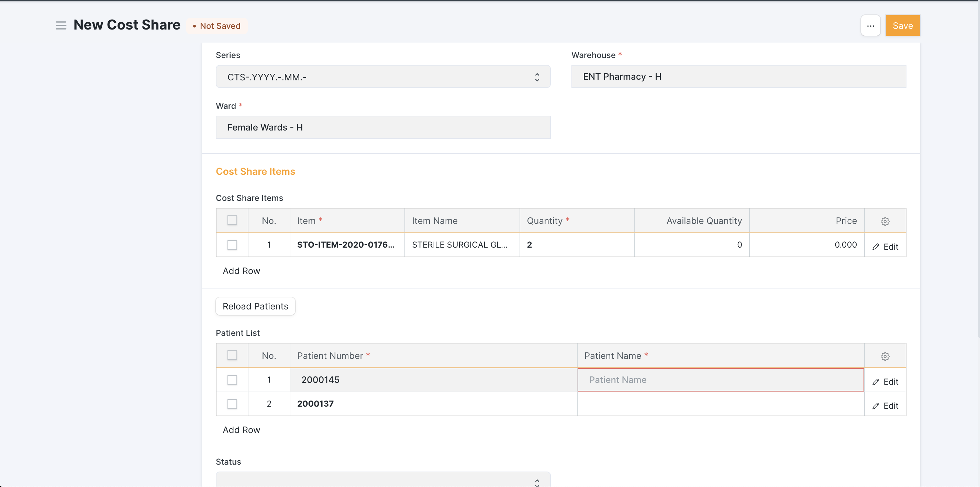The image size is (980, 487).
Task: Toggle the sidebar hamburger menu icon
Action: pos(61,25)
